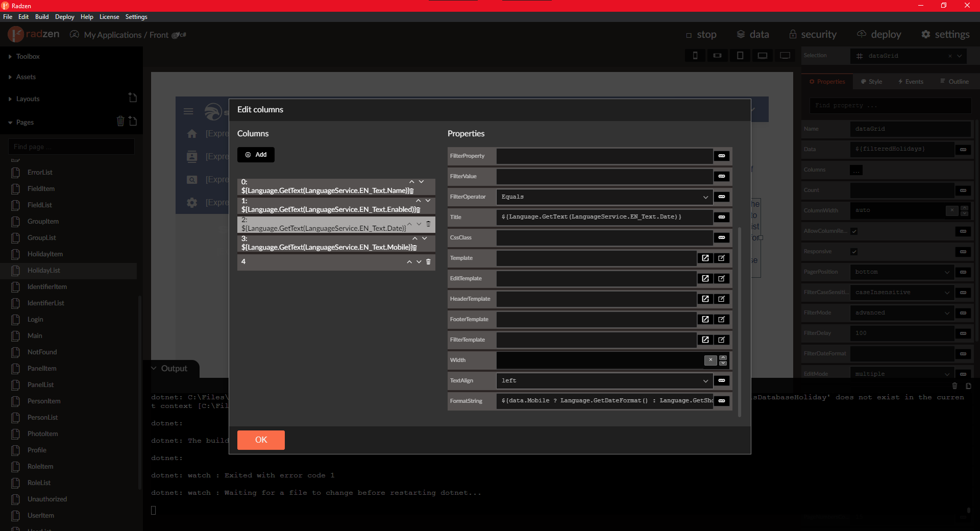Click OK to confirm column edits

(261, 440)
